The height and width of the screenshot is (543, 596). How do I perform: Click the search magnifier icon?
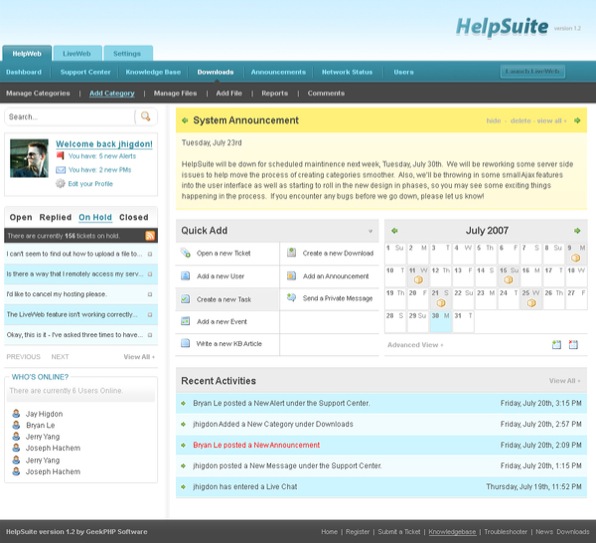pos(146,116)
